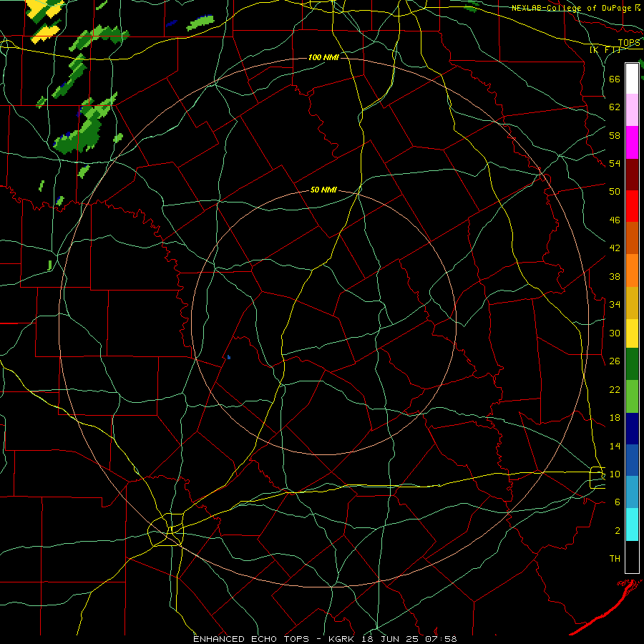This screenshot has width=644, height=644.
Task: Click the 'TH' threshold legend label
Action: [x=615, y=559]
